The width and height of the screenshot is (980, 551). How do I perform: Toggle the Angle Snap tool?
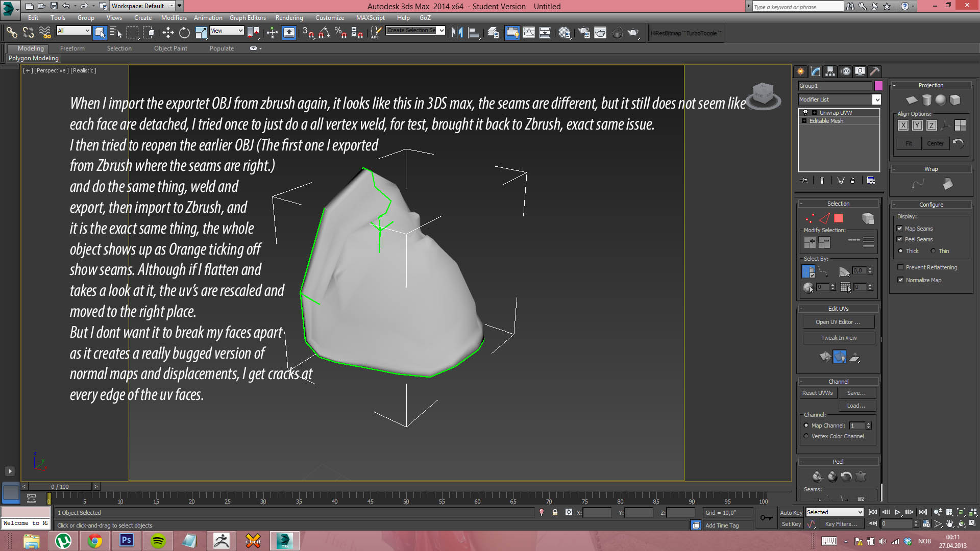tap(324, 33)
